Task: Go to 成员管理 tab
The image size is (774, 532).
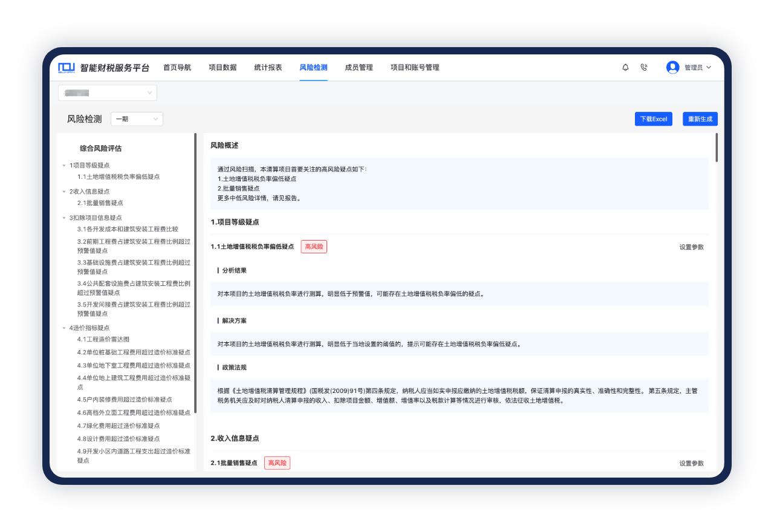Action: tap(359, 68)
